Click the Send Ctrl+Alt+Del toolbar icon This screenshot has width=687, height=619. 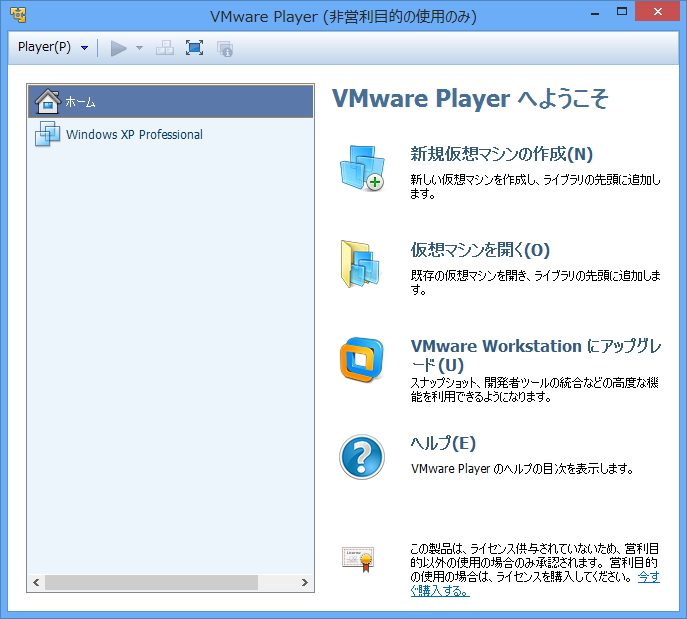(165, 48)
